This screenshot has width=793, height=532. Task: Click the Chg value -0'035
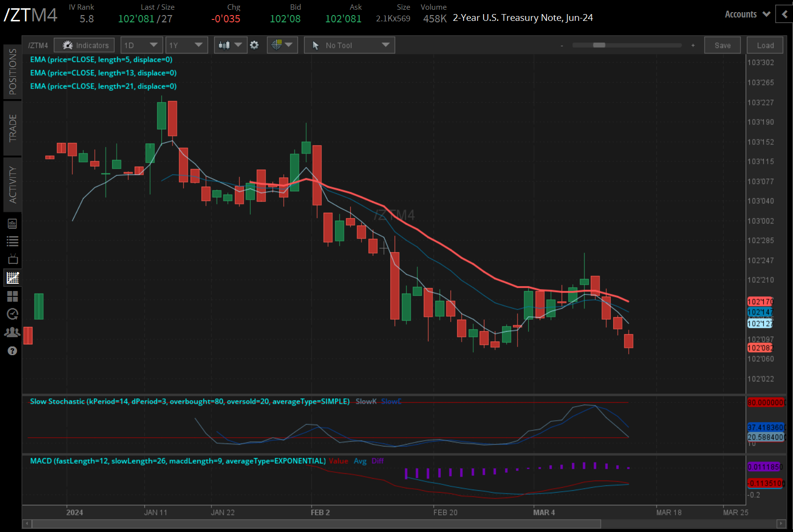coord(226,19)
